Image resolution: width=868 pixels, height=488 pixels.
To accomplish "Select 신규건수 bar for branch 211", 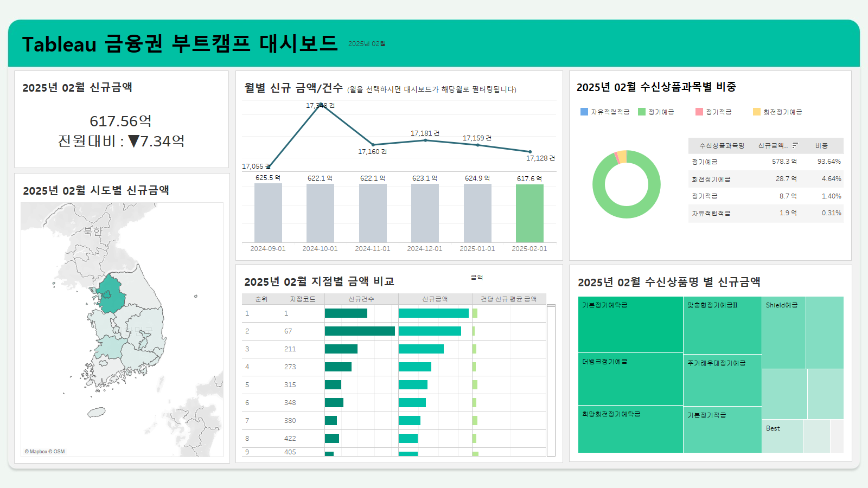I will (341, 349).
